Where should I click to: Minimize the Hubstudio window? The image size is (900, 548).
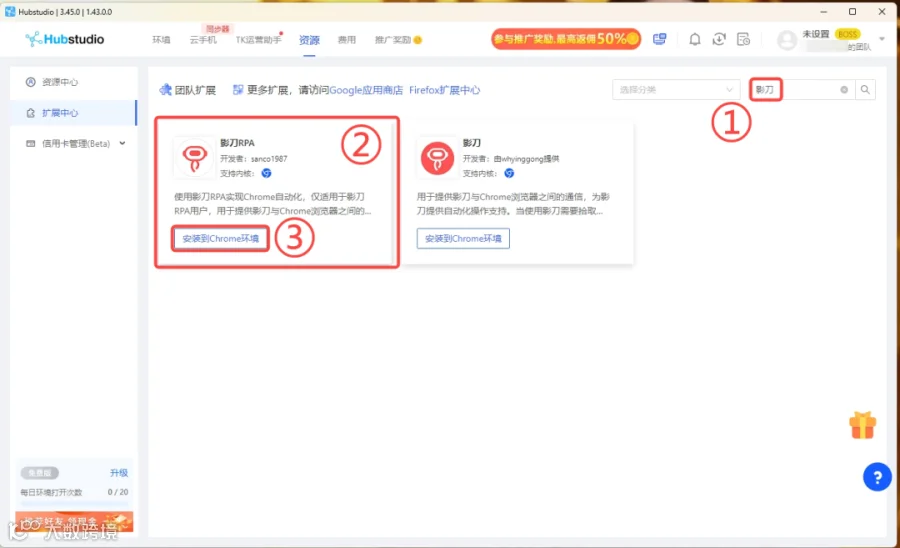824,11
